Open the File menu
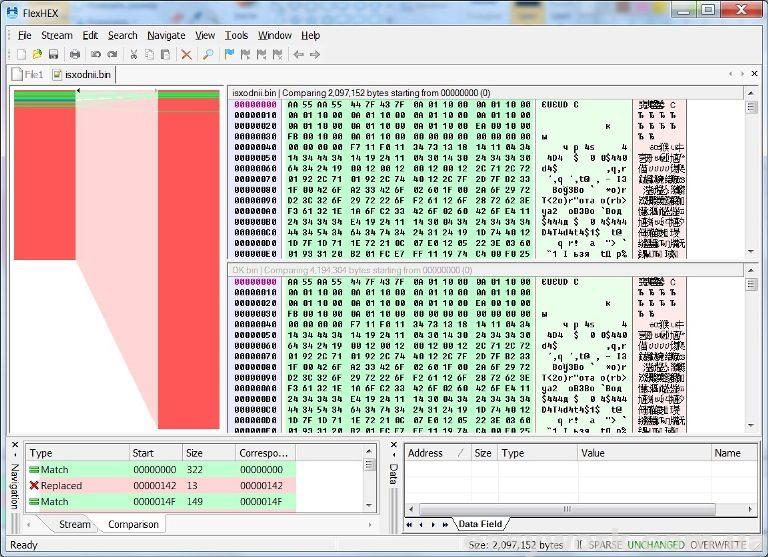The width and height of the screenshot is (768, 557). coord(24,35)
